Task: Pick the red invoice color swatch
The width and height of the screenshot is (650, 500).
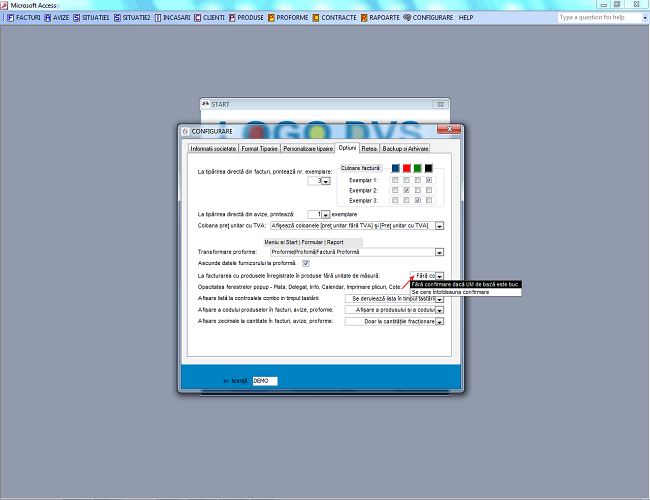Action: pos(407,168)
